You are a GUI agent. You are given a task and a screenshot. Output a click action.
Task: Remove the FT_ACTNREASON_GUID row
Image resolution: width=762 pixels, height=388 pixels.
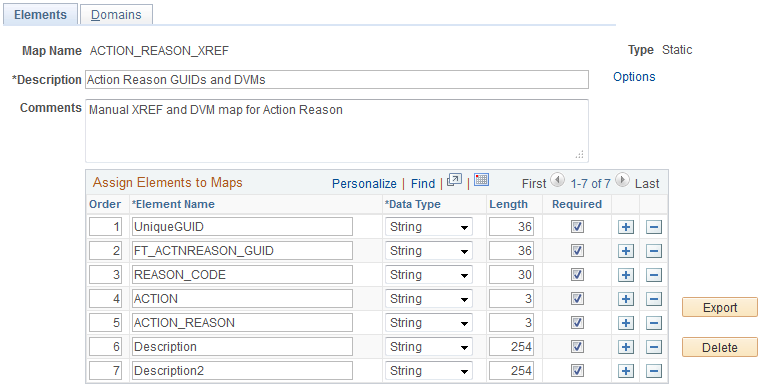pyautogui.click(x=654, y=251)
